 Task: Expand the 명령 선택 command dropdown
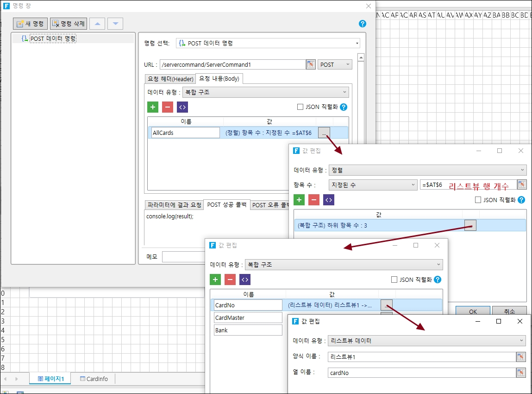[268, 43]
